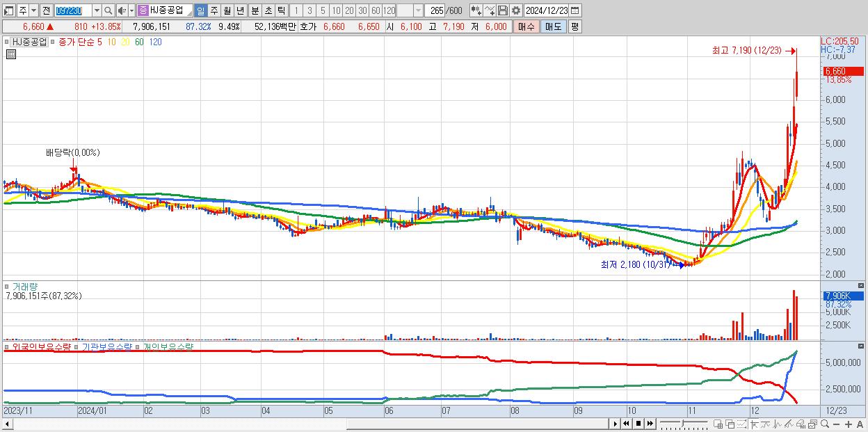868x432 pixels.
Task: Click the chart window stack icon in bottom bar
Action: (x=812, y=424)
